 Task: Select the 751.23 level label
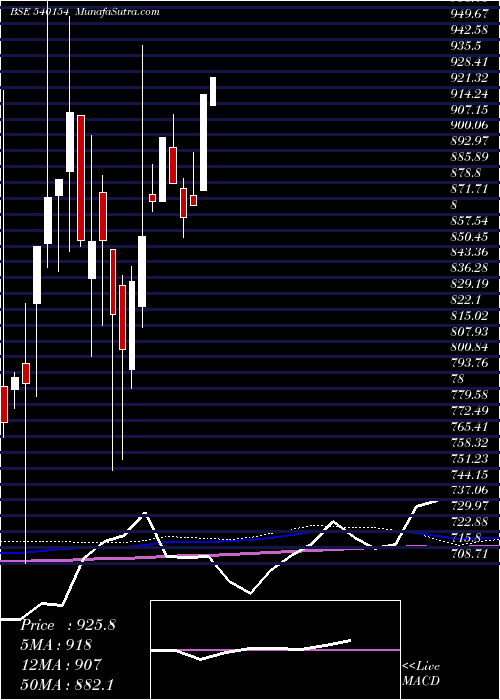pyautogui.click(x=469, y=458)
